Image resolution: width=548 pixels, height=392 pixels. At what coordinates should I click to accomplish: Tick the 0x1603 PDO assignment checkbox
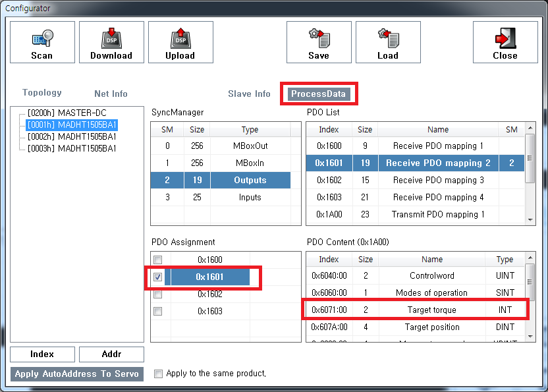[157, 312]
